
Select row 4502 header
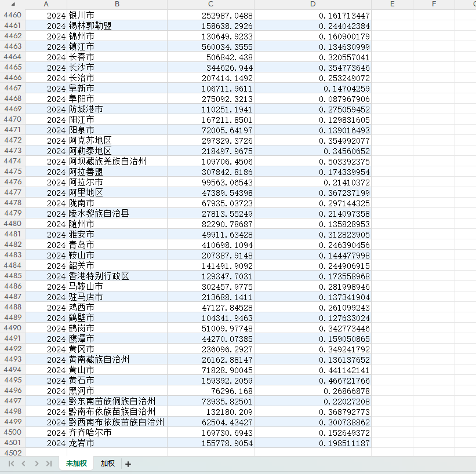[x=12, y=453]
